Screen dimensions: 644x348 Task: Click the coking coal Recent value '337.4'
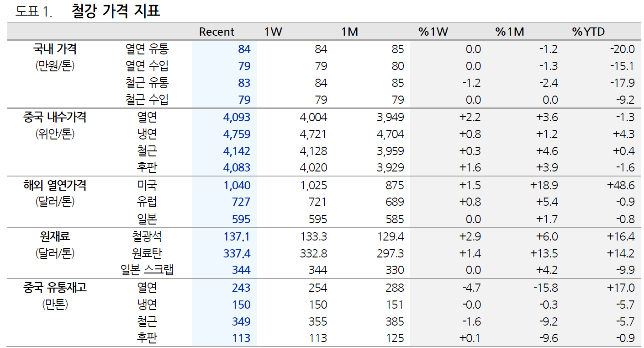tap(237, 253)
